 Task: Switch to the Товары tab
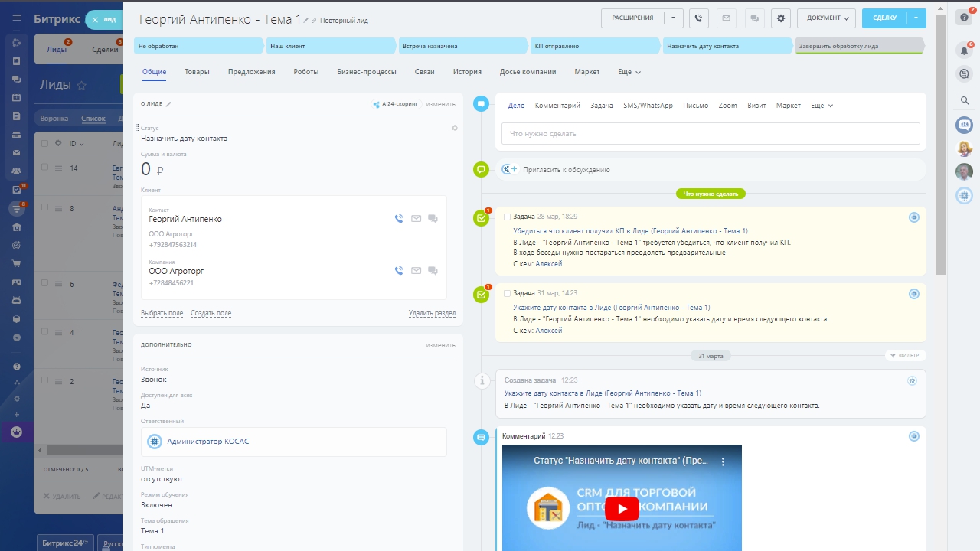tap(197, 72)
